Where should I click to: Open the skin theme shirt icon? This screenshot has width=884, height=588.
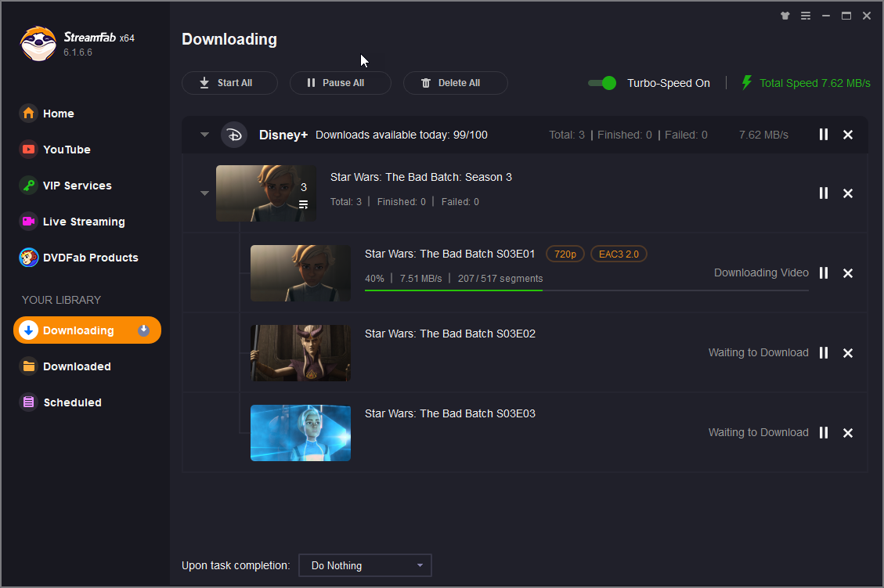tap(785, 16)
